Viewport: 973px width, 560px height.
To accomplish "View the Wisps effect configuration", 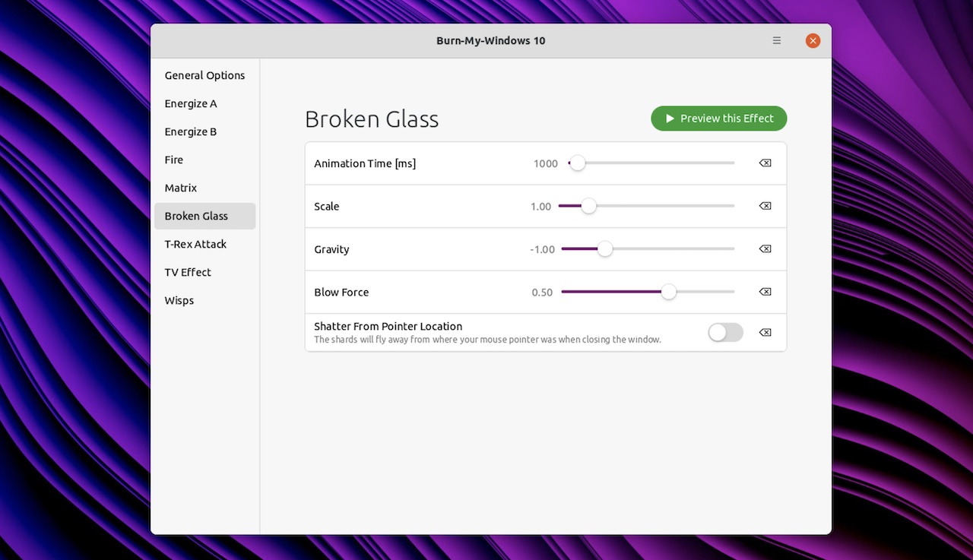I will point(179,300).
